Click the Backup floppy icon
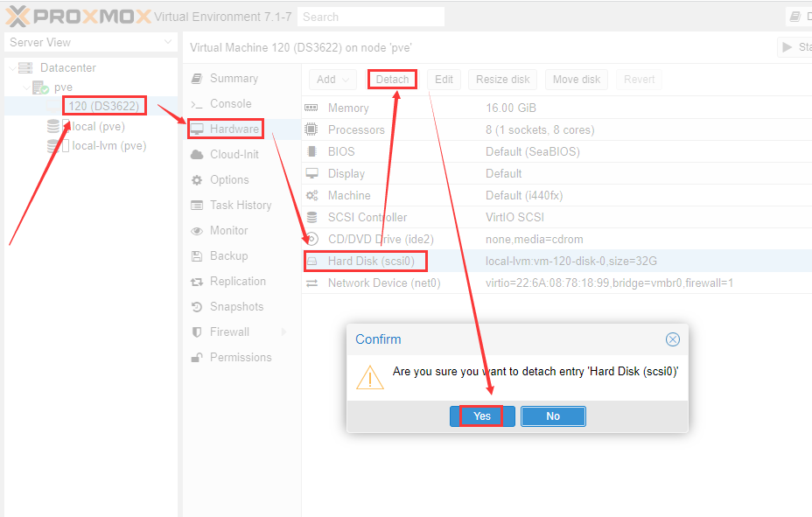Image resolution: width=812 pixels, height=517 pixels. pos(197,256)
